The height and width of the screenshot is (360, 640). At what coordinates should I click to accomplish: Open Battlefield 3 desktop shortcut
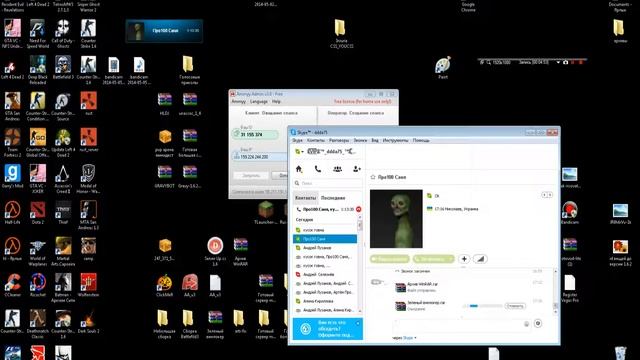tap(63, 68)
